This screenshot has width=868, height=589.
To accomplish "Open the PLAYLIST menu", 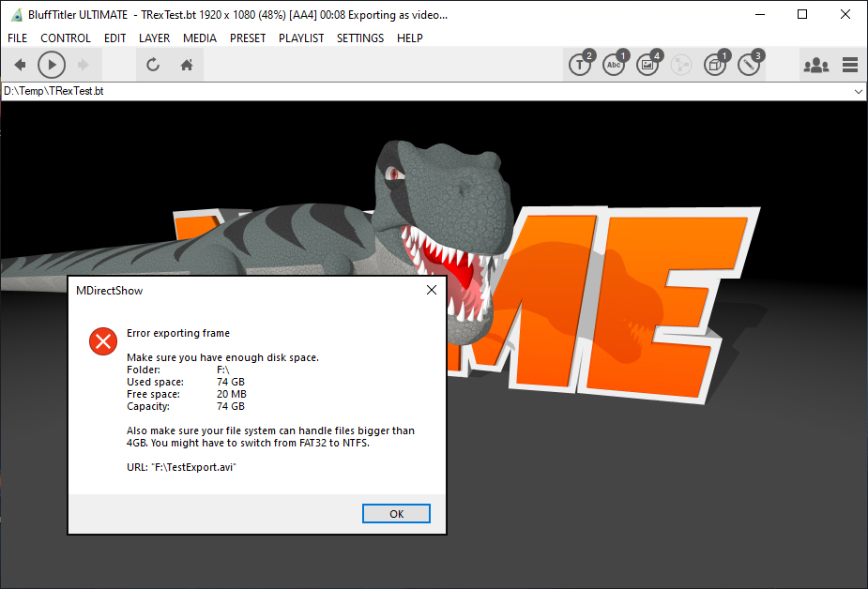I will tap(301, 38).
